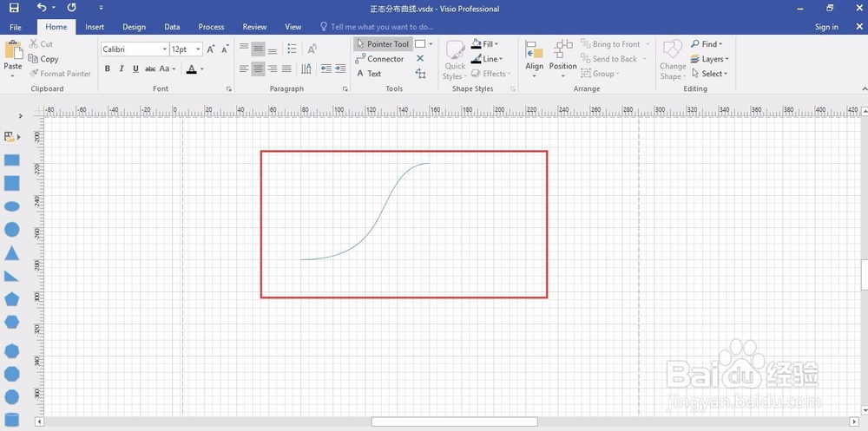Decrease paragraph indent
Viewport: 868px width, 431px height.
(x=326, y=69)
